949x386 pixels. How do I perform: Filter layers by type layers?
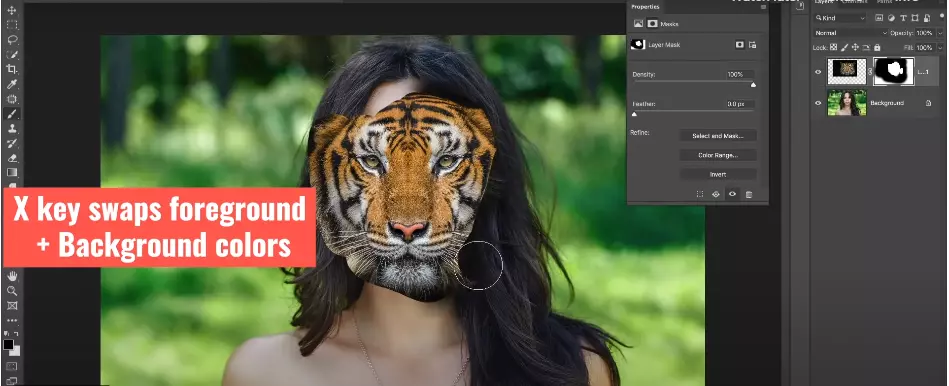point(904,18)
